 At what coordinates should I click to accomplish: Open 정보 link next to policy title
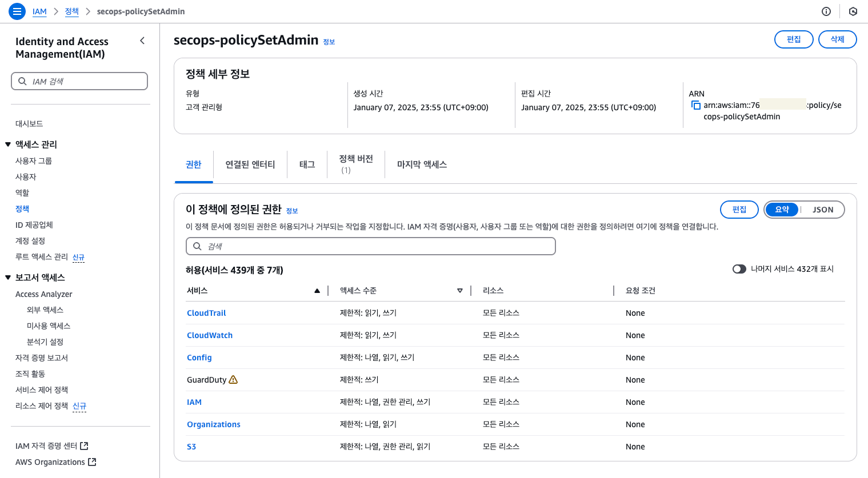[x=329, y=42]
